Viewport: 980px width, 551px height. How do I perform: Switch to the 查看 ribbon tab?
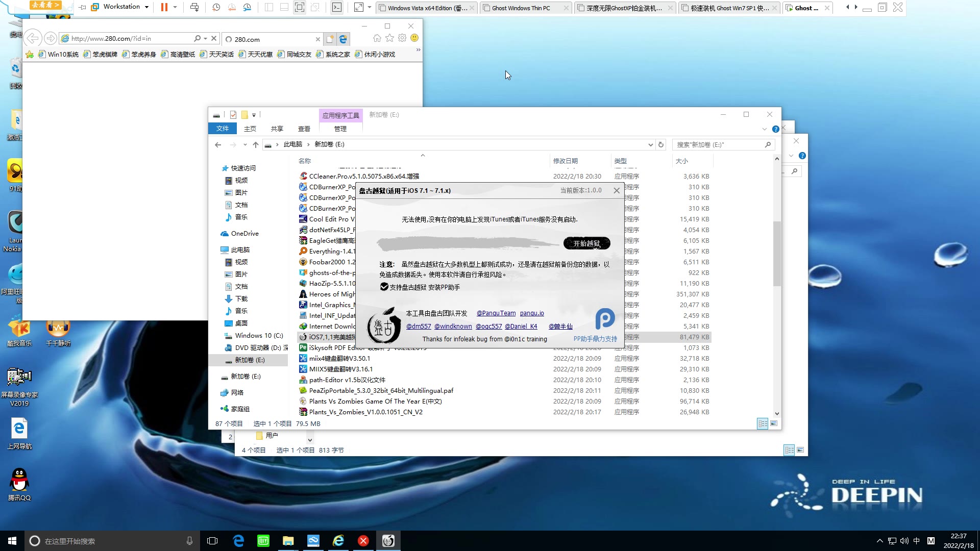tap(304, 129)
